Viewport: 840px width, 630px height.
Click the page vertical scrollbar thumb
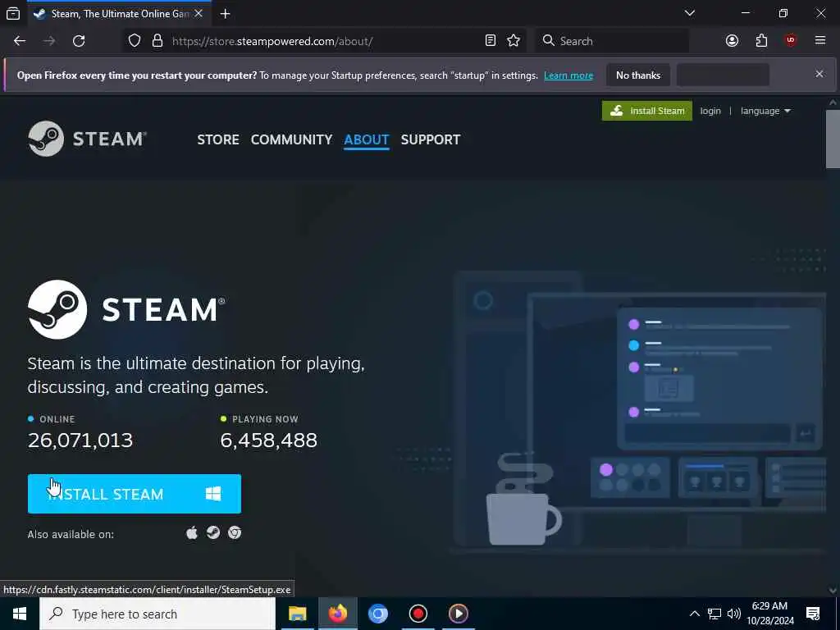coord(833,139)
